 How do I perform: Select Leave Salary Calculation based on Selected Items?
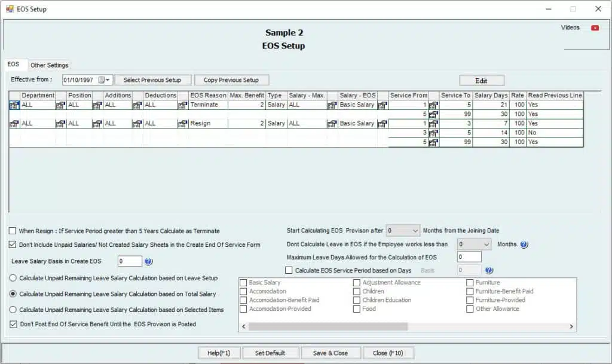[13, 310]
